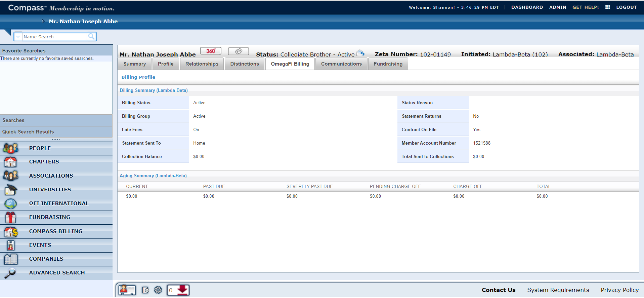Screen dimensions: 644x298
Task: Open the Privacy Policy footer link
Action: 620,290
